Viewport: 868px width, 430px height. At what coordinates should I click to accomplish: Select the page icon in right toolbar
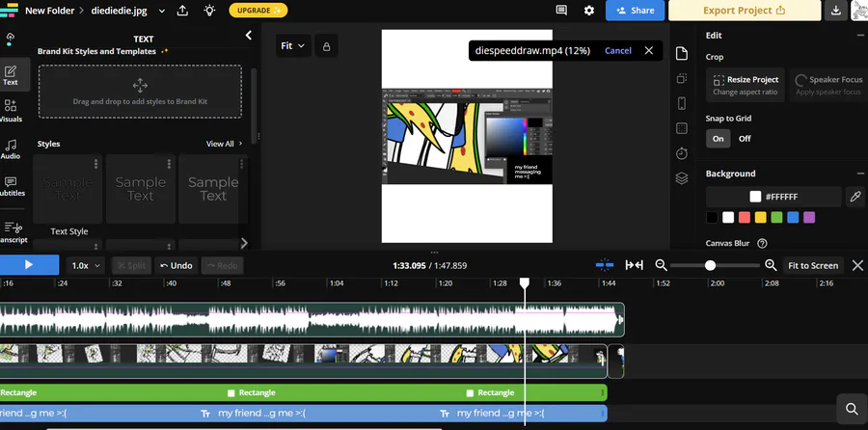tap(682, 54)
